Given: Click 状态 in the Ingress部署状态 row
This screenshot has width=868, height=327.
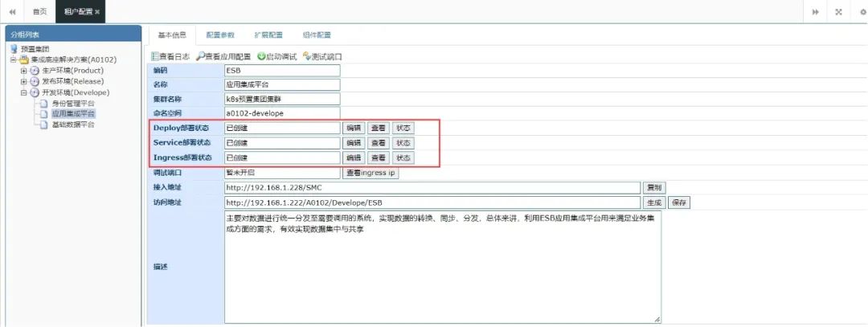Looking at the screenshot, I should pos(403,157).
